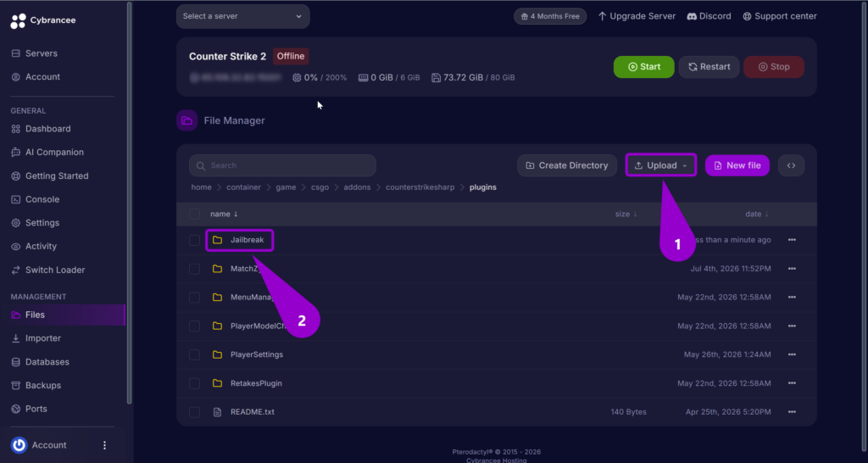
Task: Click the Settings gear icon in sidebar
Action: (15, 223)
